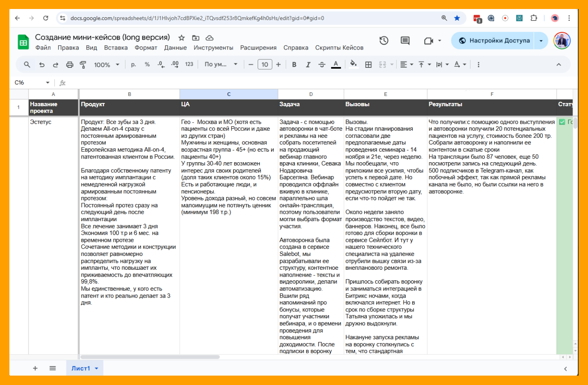Open the Данные menu
588x385 pixels.
[175, 48]
